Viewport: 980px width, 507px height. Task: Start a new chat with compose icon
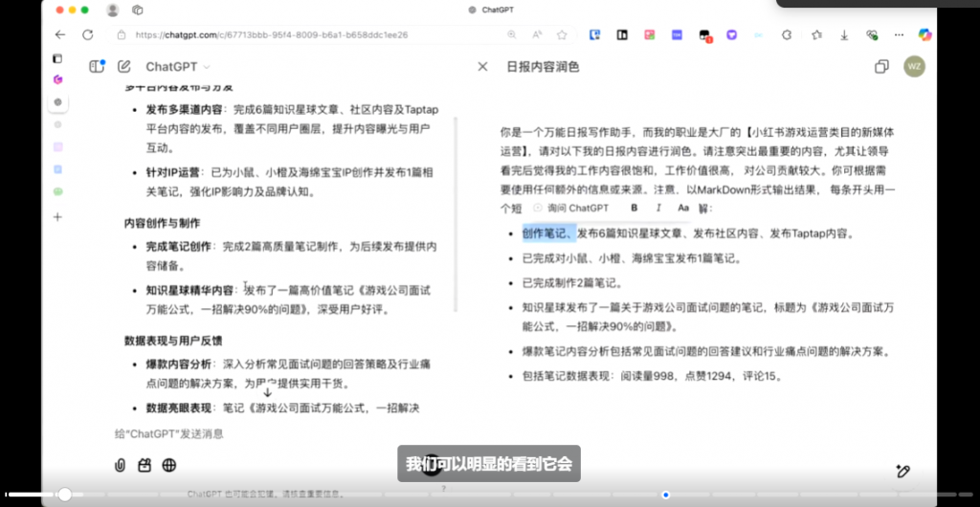[124, 67]
